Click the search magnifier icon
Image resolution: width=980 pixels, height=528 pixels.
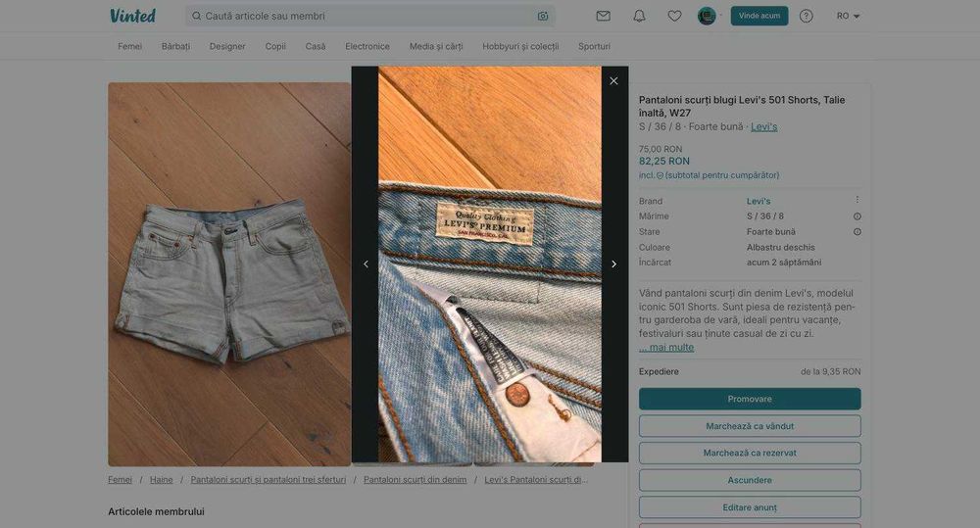coord(196,17)
